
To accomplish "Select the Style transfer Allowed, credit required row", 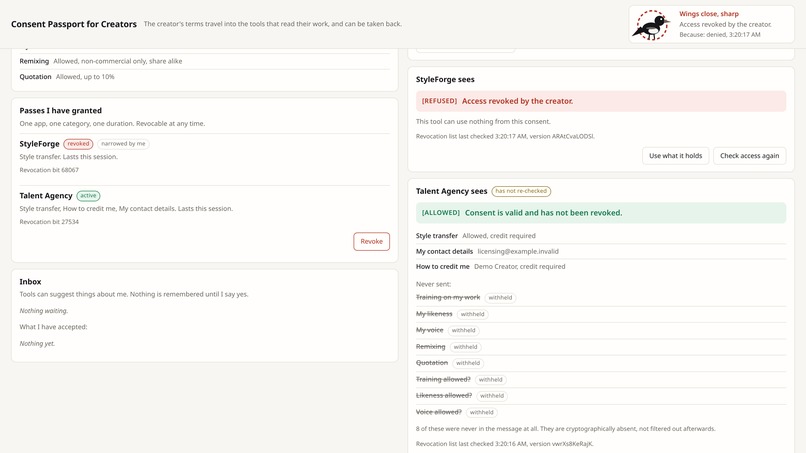I will pos(601,236).
